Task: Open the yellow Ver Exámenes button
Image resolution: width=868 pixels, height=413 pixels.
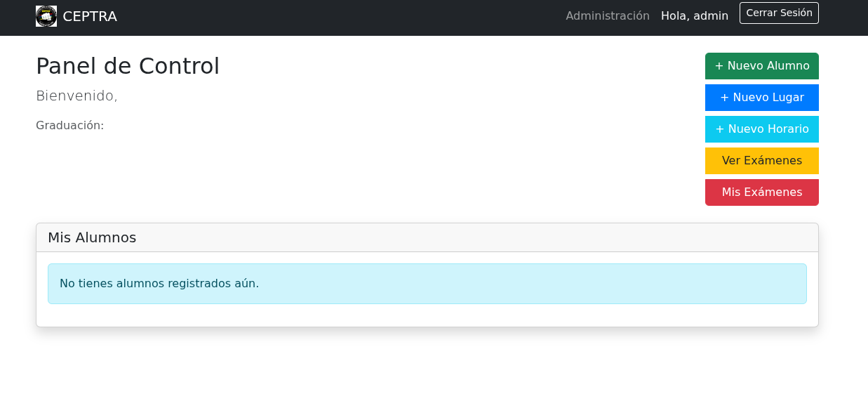Action: point(761,161)
